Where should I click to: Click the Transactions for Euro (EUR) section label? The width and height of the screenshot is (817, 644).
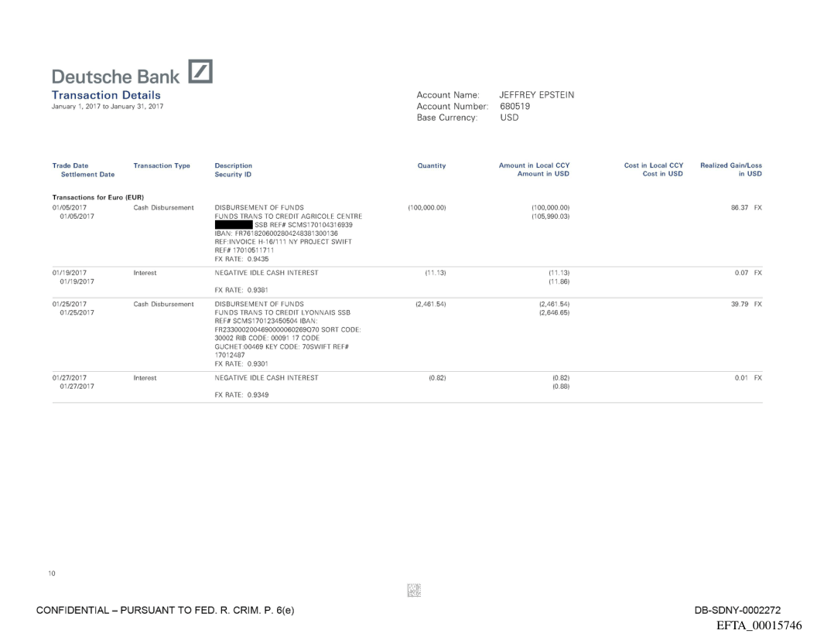(x=98, y=196)
